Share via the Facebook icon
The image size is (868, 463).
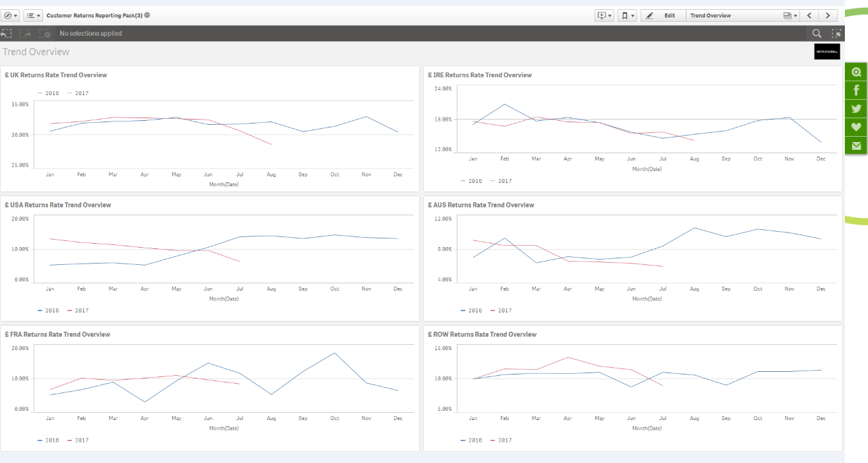pos(856,90)
